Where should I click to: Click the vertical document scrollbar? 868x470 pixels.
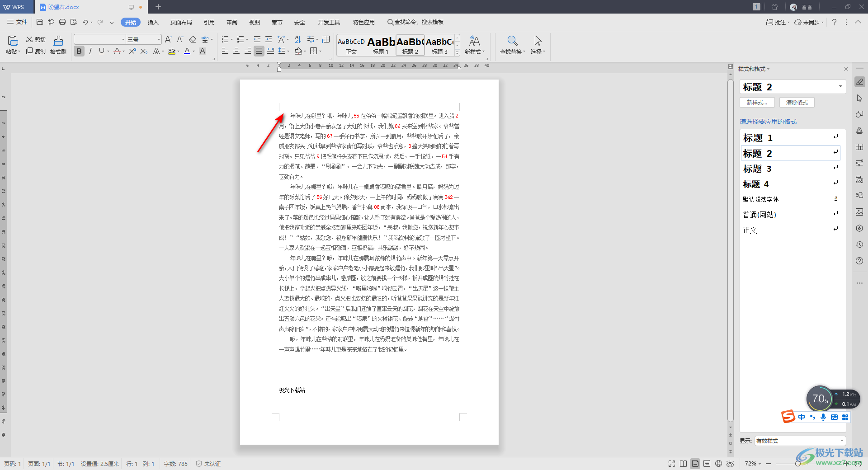(x=730, y=251)
